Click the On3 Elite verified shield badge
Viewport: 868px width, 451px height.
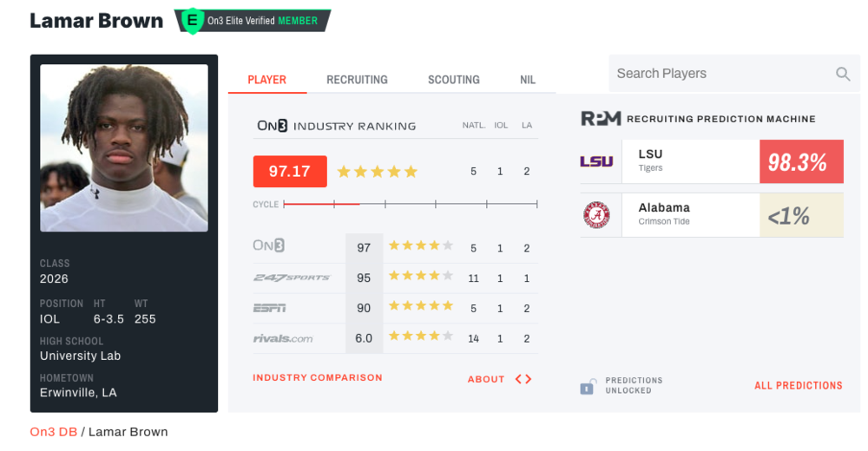[191, 21]
